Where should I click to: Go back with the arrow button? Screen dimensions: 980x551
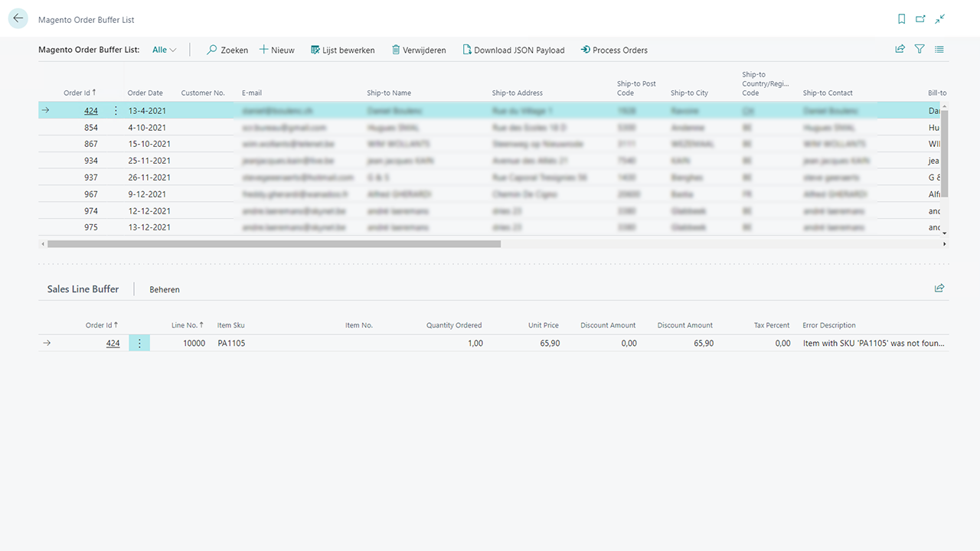(18, 19)
